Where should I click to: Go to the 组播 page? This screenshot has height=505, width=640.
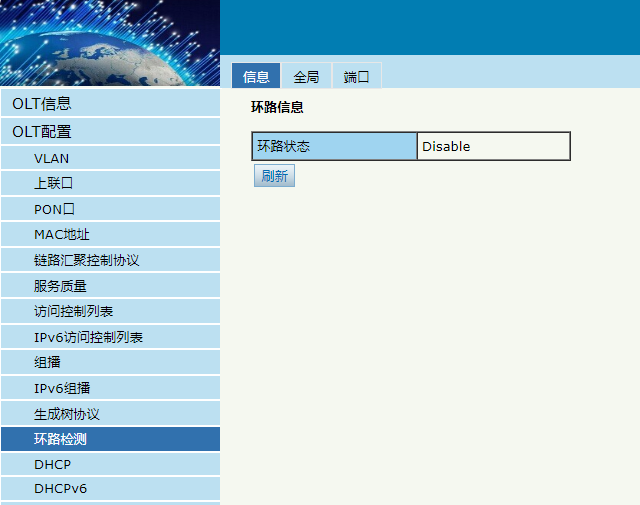point(111,362)
